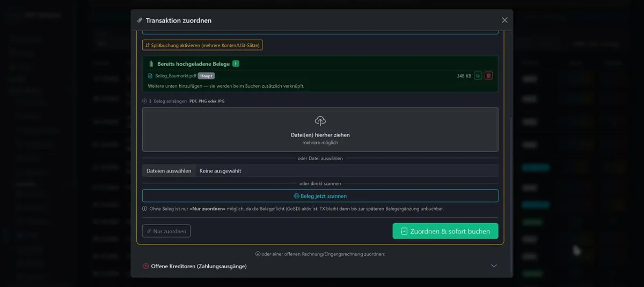Click the Haupt badge
644x287 pixels.
click(x=206, y=76)
